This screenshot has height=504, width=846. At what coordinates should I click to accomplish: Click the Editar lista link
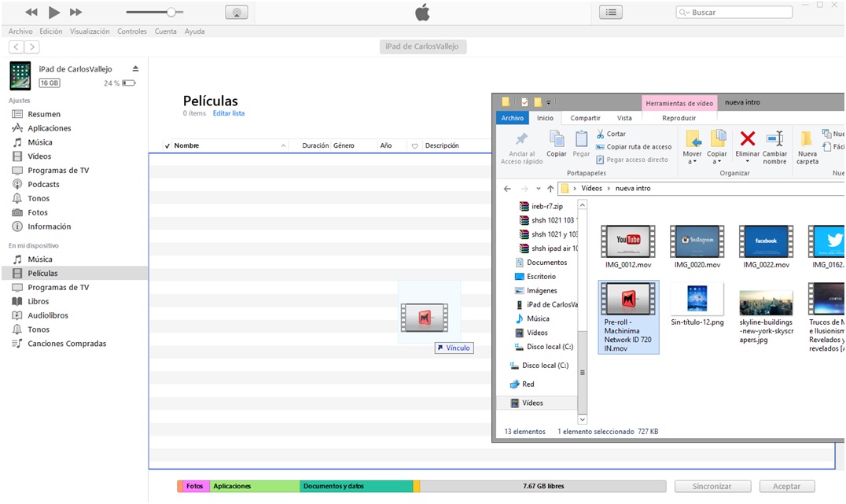[228, 113]
